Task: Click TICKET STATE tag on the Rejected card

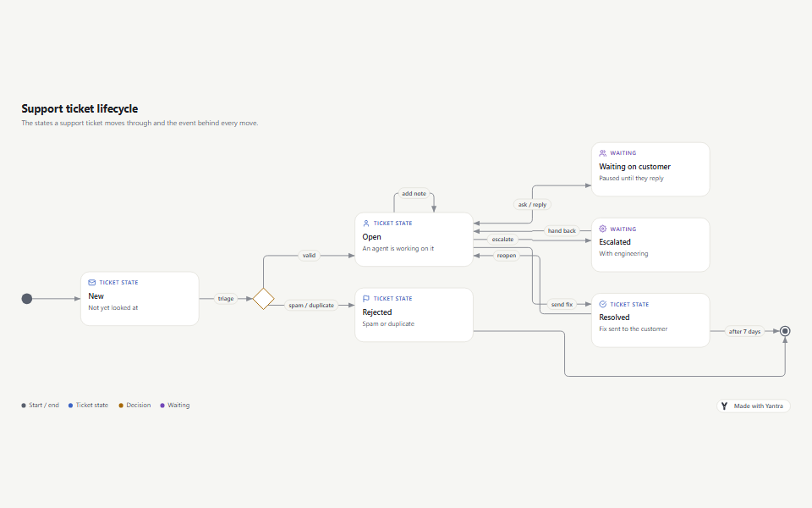Action: point(393,299)
